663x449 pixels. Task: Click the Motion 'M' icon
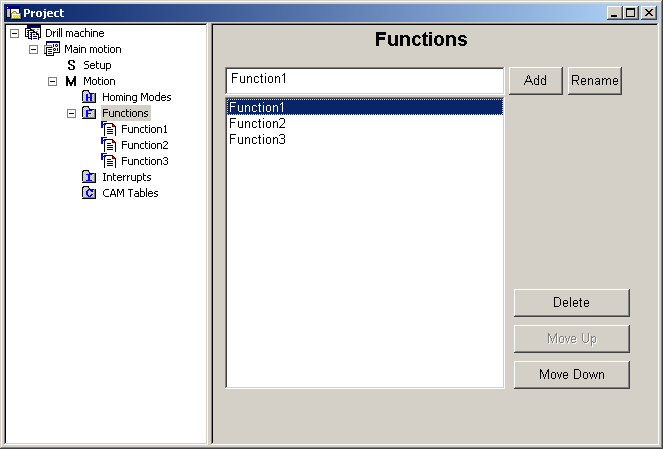point(71,81)
